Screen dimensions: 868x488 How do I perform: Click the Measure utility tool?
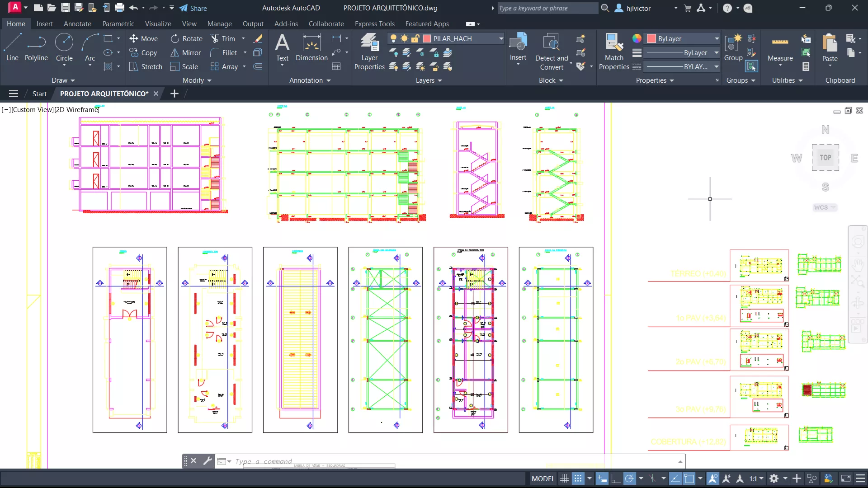[780, 49]
